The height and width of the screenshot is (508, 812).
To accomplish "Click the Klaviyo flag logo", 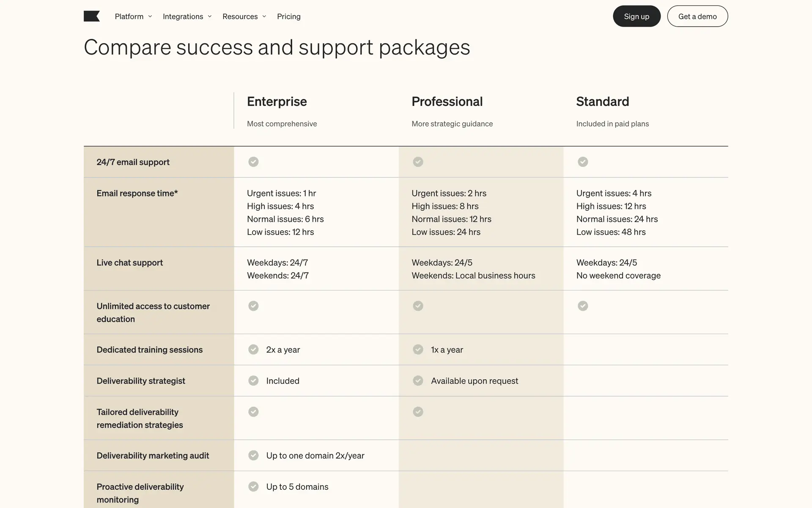I will click(92, 17).
